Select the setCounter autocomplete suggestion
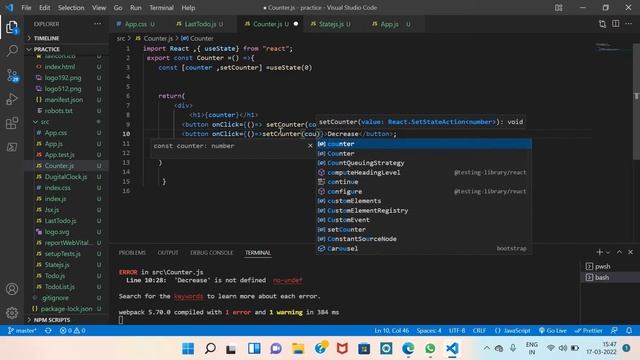This screenshot has height=360, width=640. tap(424, 229)
